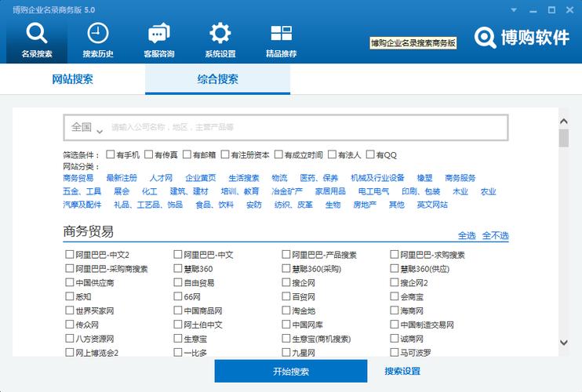
Task: Open 客服咨询 chat bubble icon
Action: coord(159,34)
